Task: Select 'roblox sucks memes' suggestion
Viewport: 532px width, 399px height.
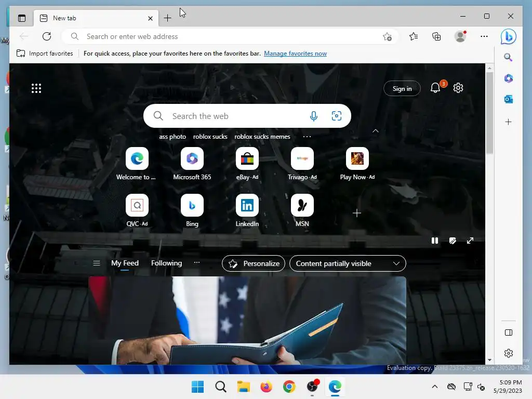Action: (x=262, y=137)
